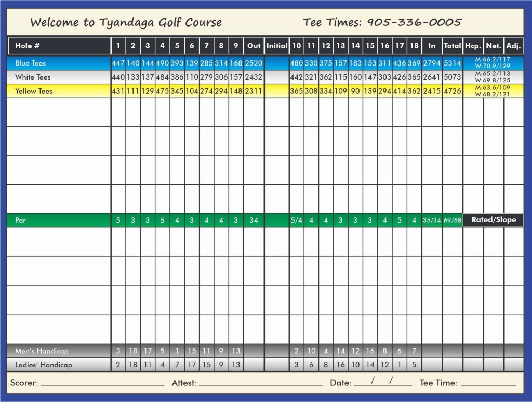Click the total par 69/68
This screenshot has width=532, height=402.
[x=453, y=221]
